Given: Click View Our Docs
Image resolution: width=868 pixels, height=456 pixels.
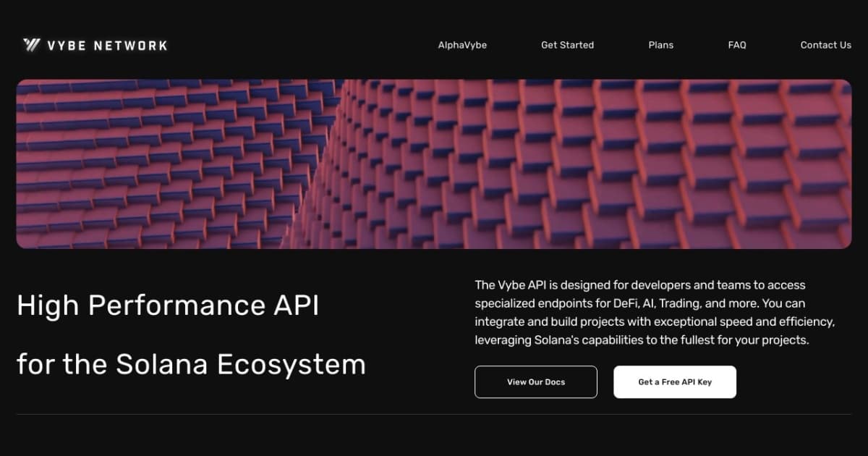Looking at the screenshot, I should (x=535, y=381).
